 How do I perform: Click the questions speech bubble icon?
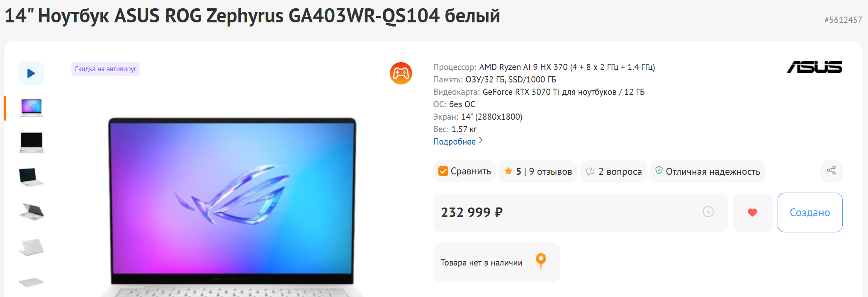point(590,171)
